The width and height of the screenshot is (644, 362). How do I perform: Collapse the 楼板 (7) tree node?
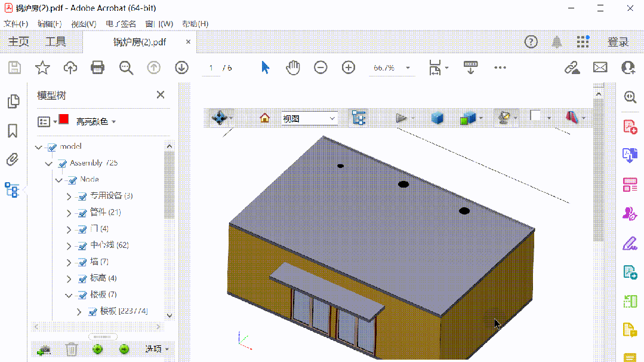69,295
